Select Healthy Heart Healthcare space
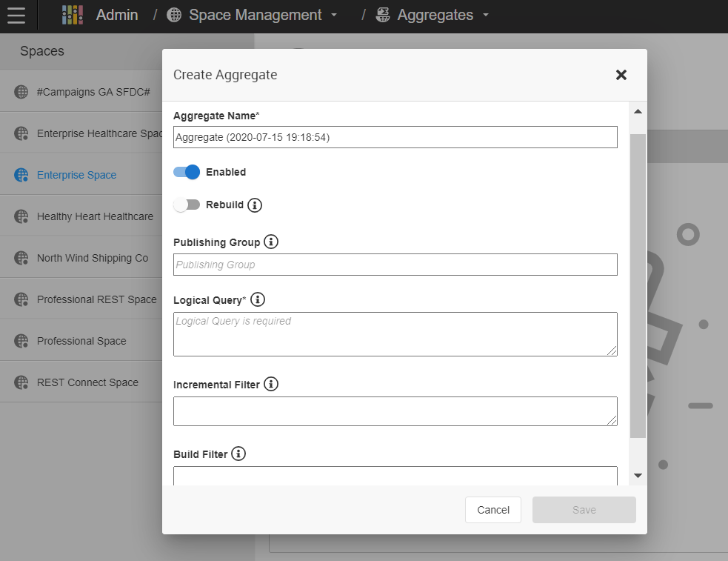 click(x=95, y=216)
